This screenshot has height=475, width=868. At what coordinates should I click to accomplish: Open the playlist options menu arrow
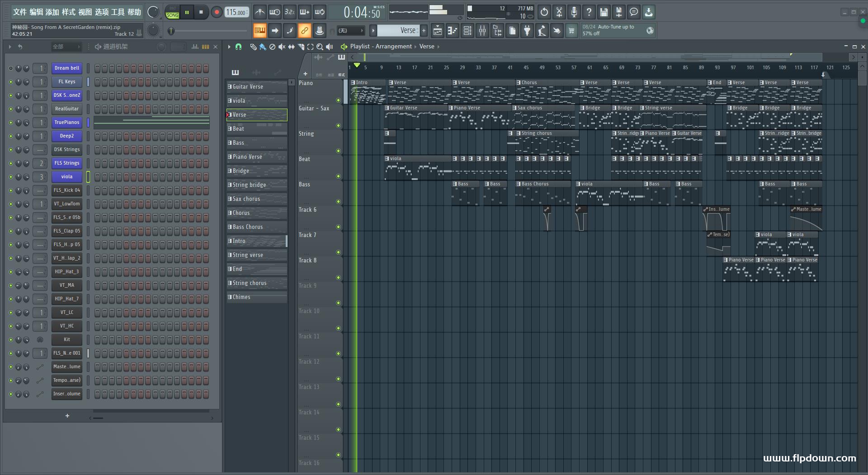pyautogui.click(x=229, y=47)
